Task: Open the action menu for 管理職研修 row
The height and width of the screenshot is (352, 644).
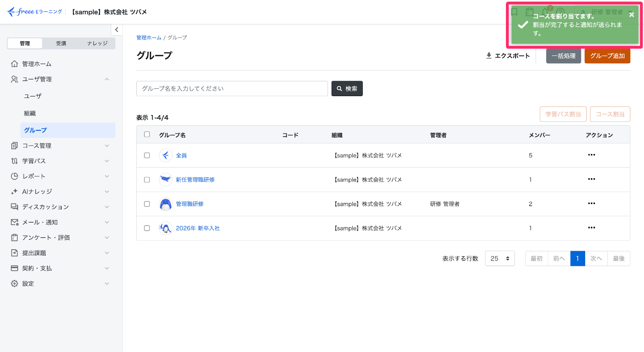Action: (x=591, y=204)
